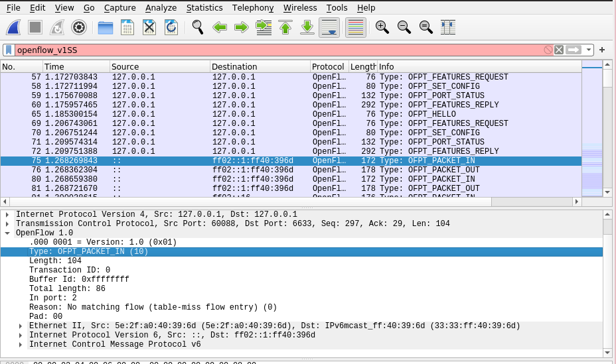Clear the display filter

click(559, 50)
